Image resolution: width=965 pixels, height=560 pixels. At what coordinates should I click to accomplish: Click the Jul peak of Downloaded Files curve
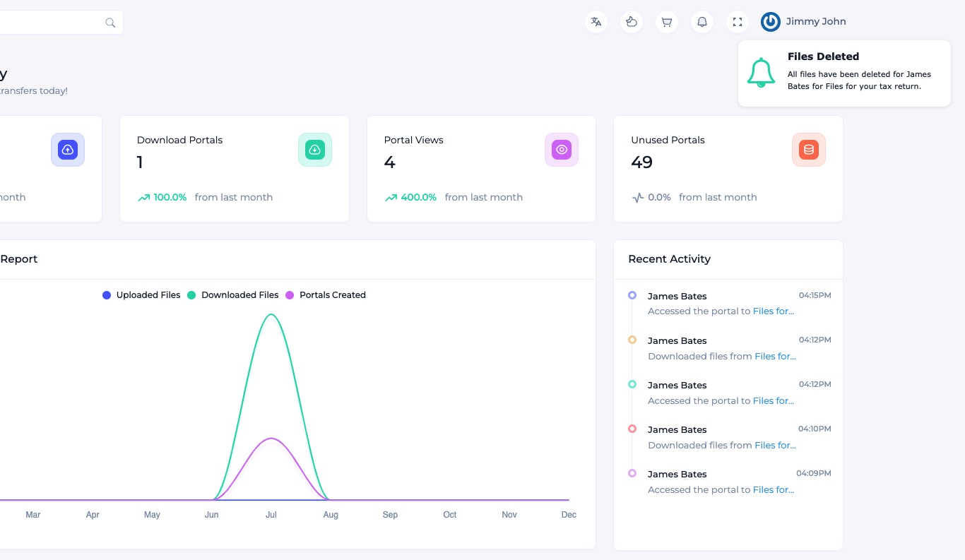click(271, 314)
